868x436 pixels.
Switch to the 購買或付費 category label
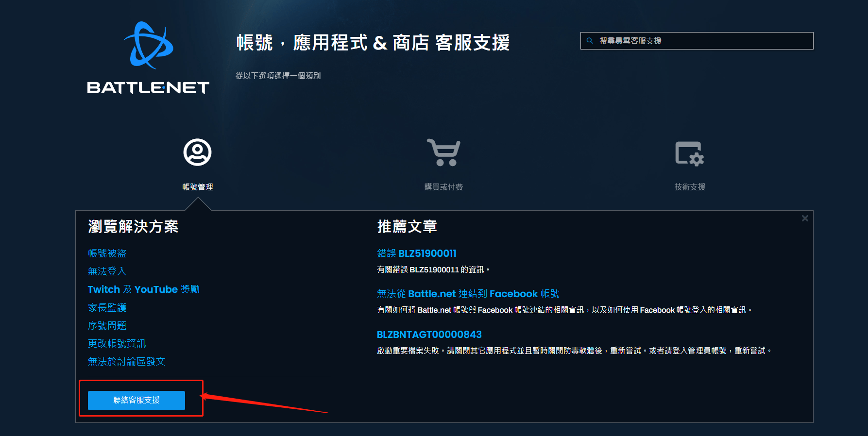(443, 187)
